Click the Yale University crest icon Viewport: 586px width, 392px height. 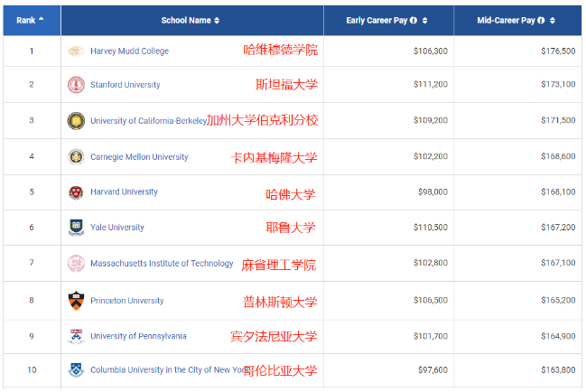point(76,228)
